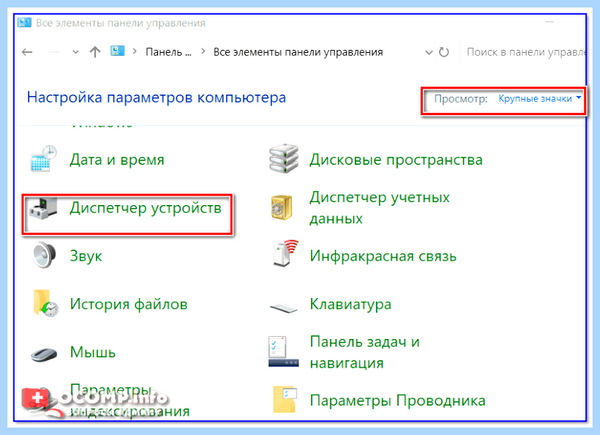Expand chevron before 'Панель ...' breadcrumb
Viewport: 600px width, 435px height.
coord(134,51)
